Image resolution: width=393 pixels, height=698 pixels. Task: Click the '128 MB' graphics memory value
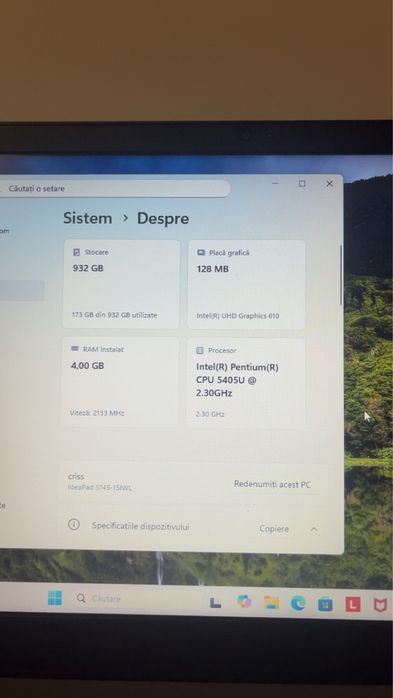click(213, 268)
